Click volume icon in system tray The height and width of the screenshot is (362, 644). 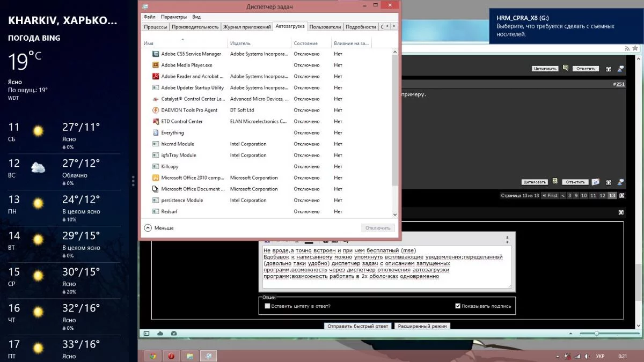pos(587,356)
